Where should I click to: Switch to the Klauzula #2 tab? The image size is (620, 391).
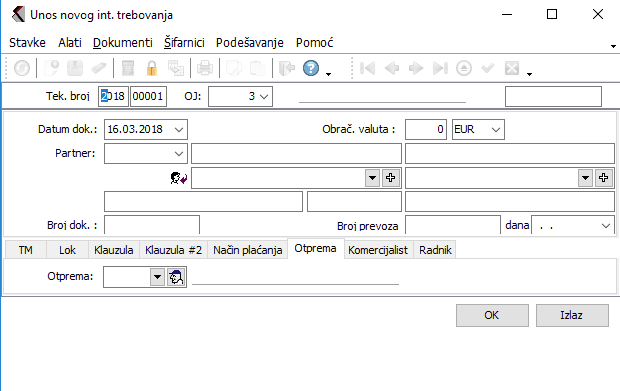click(x=174, y=250)
